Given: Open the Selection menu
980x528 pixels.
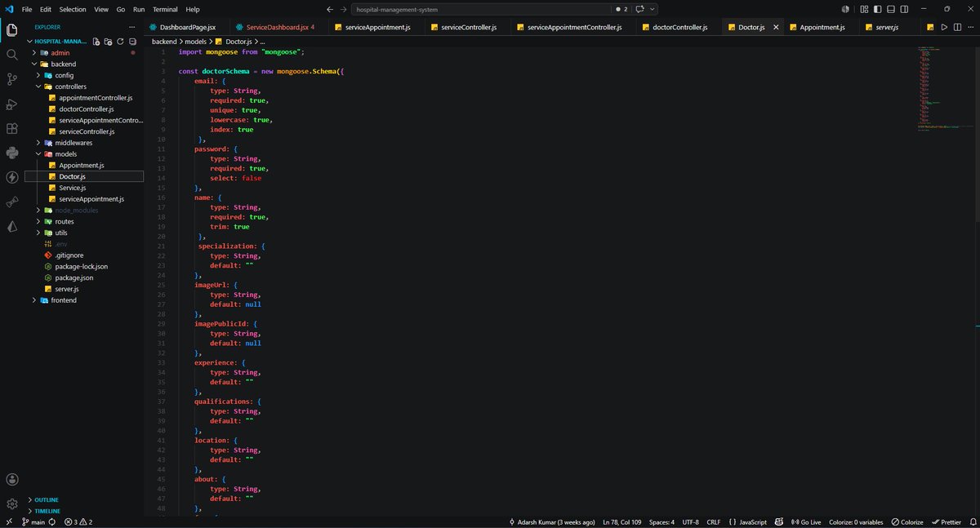Looking at the screenshot, I should [x=73, y=9].
